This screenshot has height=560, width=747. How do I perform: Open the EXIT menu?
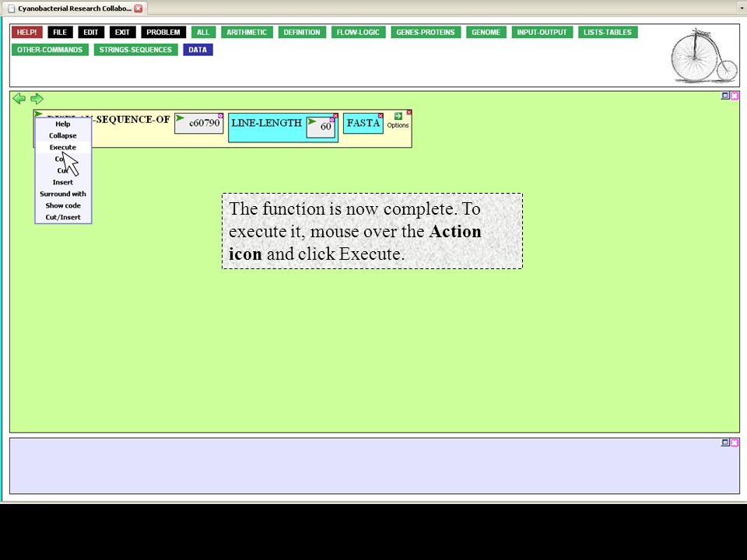point(122,33)
